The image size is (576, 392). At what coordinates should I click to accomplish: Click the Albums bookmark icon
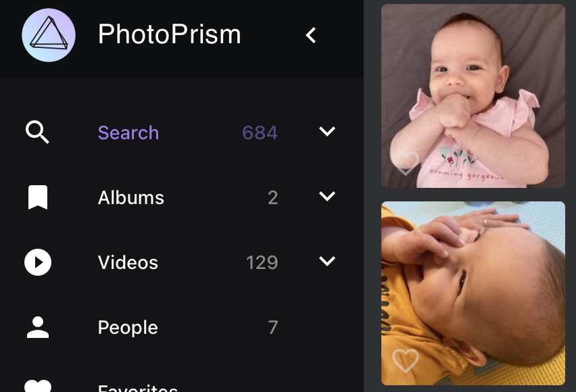38,197
